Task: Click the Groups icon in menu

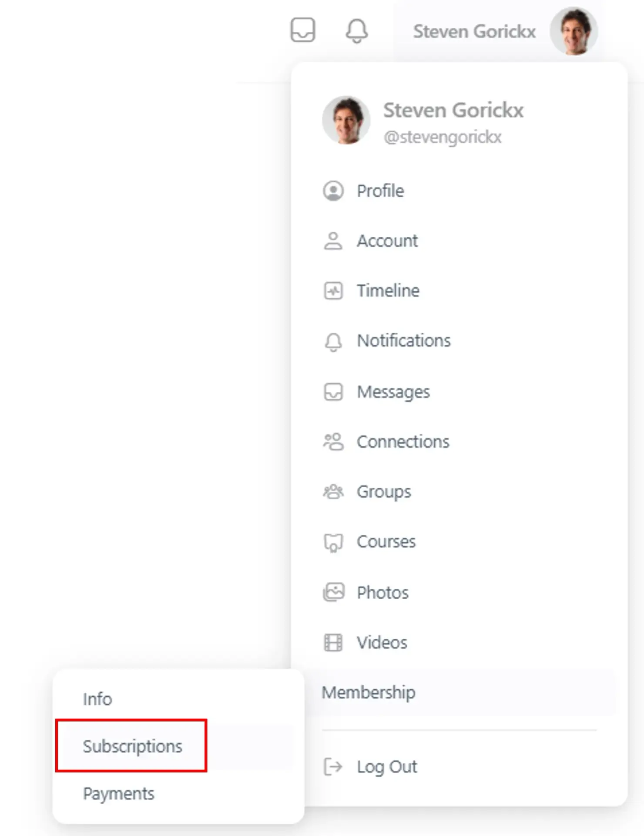Action: point(333,492)
